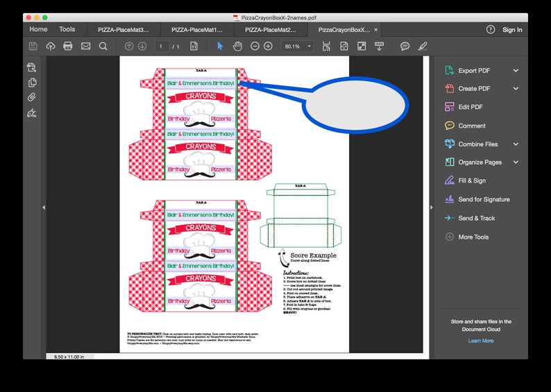Open the Fill & Sign tool
The width and height of the screenshot is (551, 392).
(465, 180)
